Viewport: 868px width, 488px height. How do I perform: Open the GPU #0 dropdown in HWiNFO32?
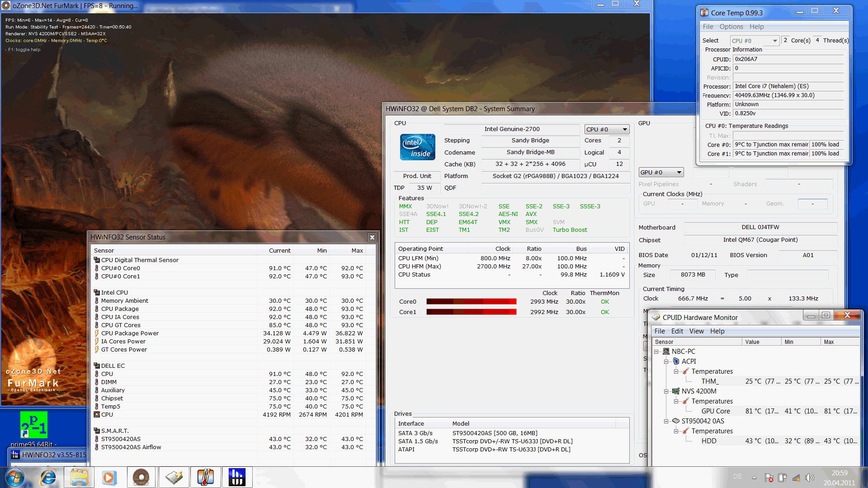661,172
